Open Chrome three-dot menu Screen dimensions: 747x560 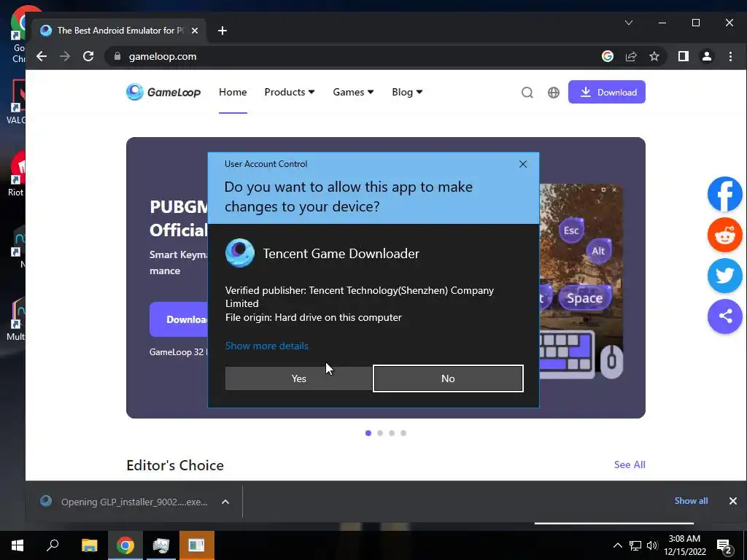tap(730, 56)
